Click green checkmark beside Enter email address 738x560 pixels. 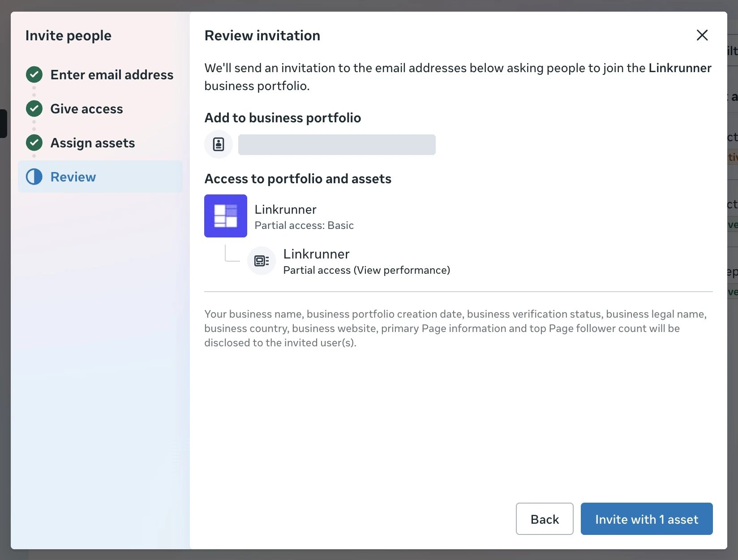[34, 74]
